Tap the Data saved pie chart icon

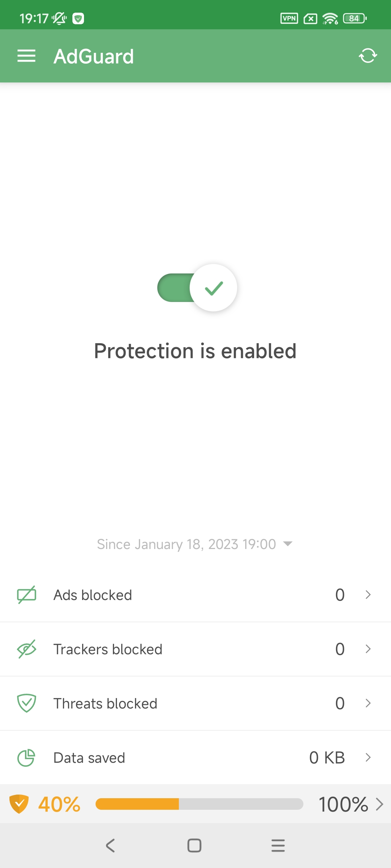click(x=26, y=758)
